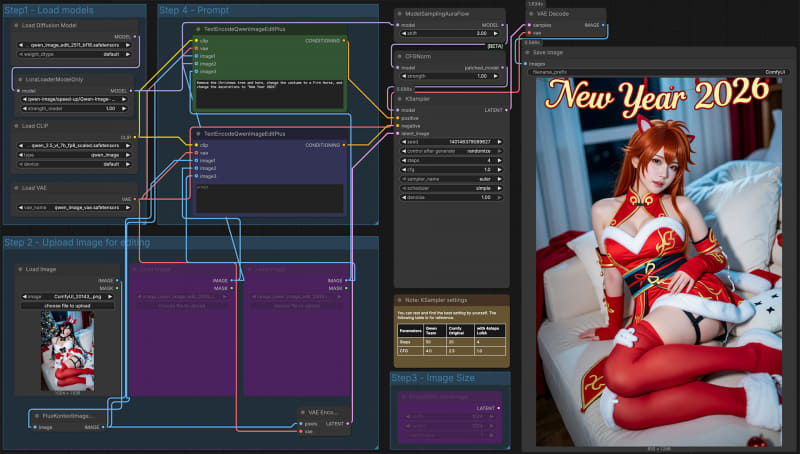Open the device dropdown in Load CLIP
The image size is (800, 454).
74,164
